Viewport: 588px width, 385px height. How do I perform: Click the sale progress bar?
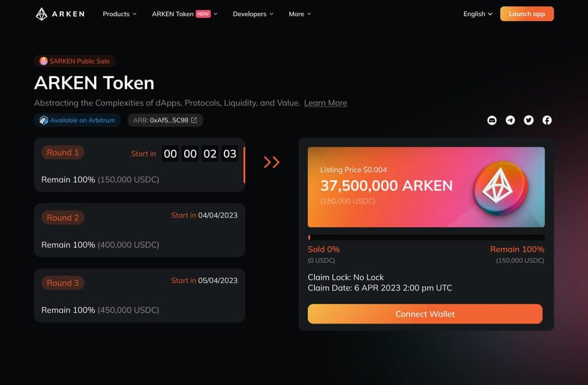426,238
